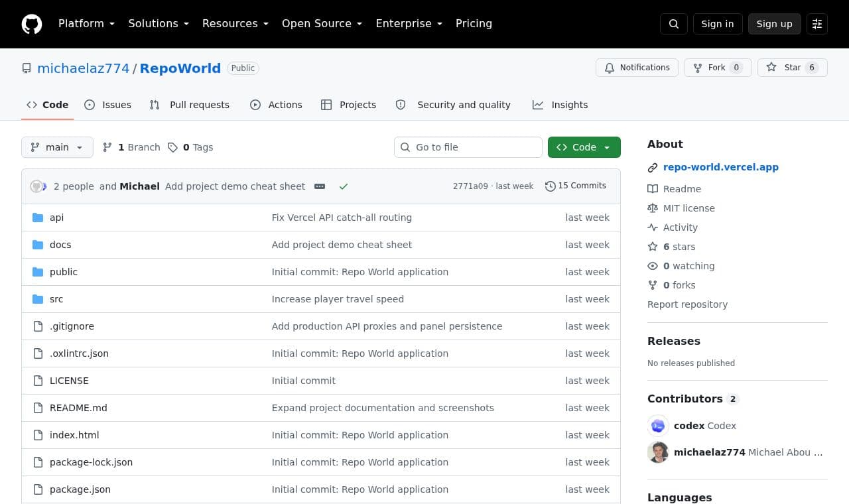The width and height of the screenshot is (849, 504).
Task: Click the michaelaz774 contributor avatar
Action: tap(658, 452)
